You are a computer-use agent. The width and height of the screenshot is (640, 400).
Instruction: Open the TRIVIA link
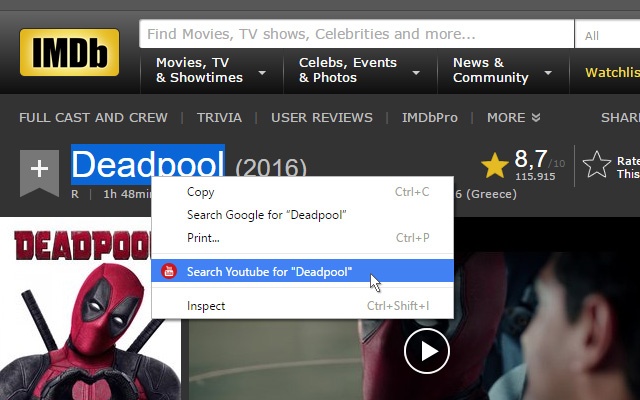(x=219, y=118)
